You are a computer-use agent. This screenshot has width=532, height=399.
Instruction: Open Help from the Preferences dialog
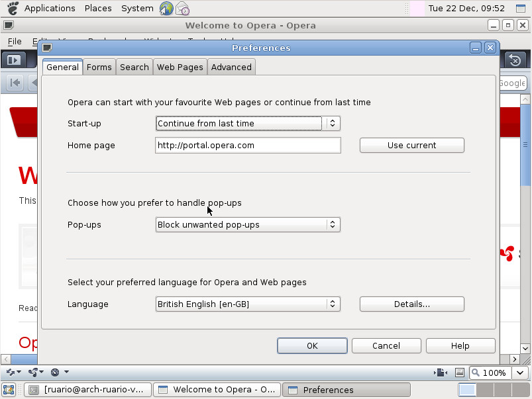coord(460,346)
